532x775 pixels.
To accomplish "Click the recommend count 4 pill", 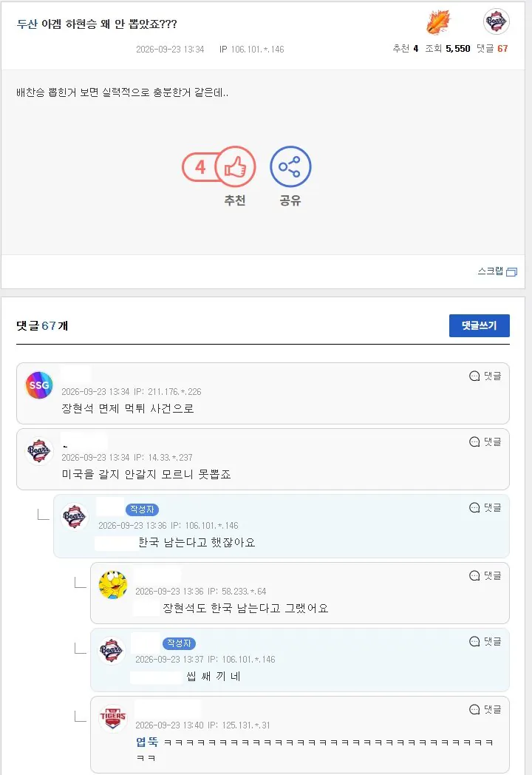I will point(200,166).
